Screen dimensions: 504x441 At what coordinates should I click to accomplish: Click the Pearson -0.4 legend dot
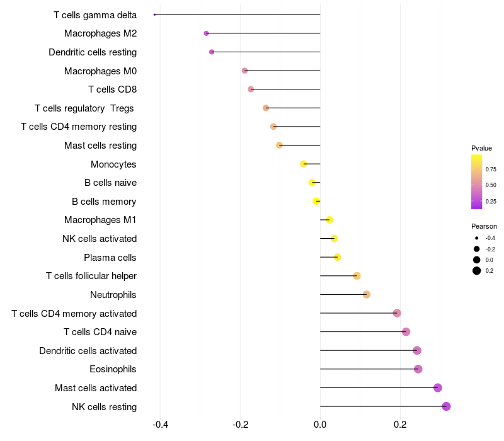[x=477, y=238]
